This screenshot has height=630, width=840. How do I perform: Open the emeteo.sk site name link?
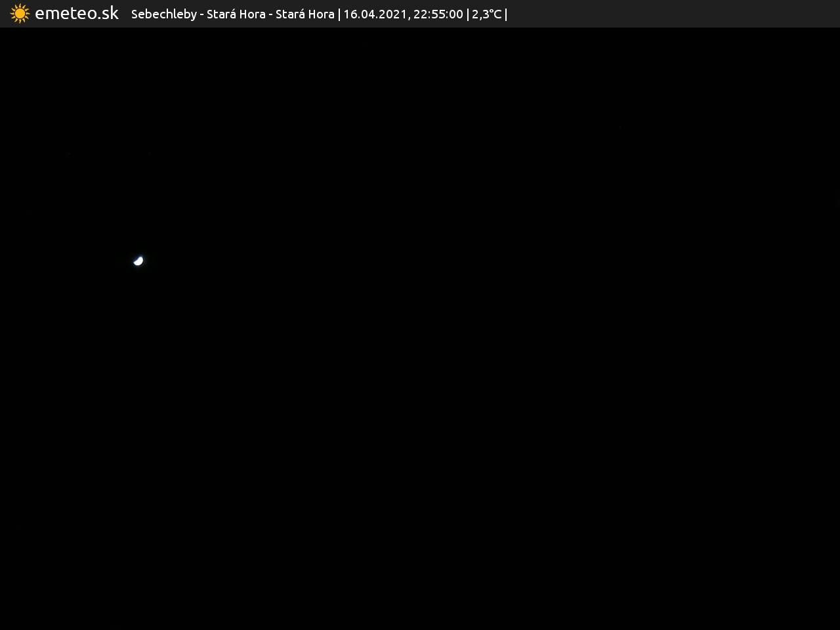click(x=76, y=14)
